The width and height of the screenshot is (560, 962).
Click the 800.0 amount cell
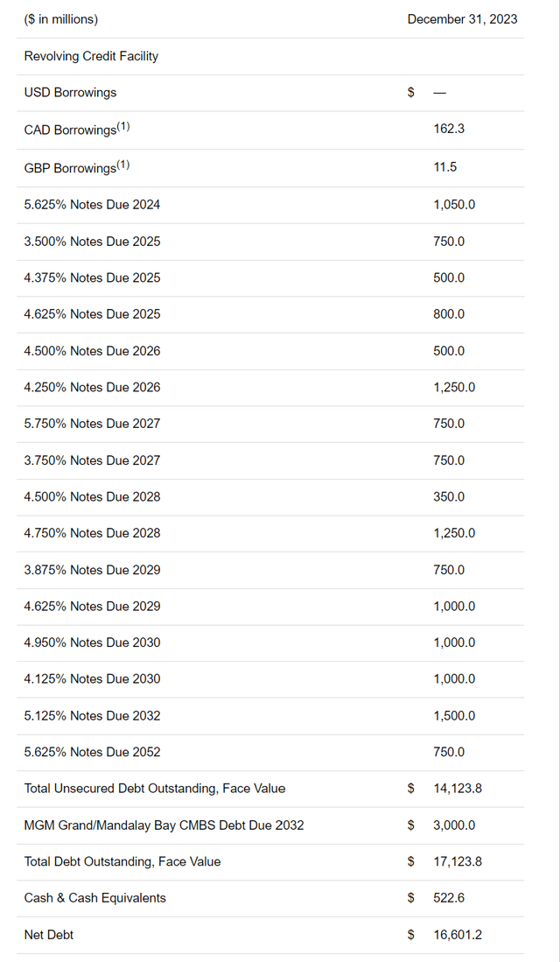pyautogui.click(x=449, y=314)
